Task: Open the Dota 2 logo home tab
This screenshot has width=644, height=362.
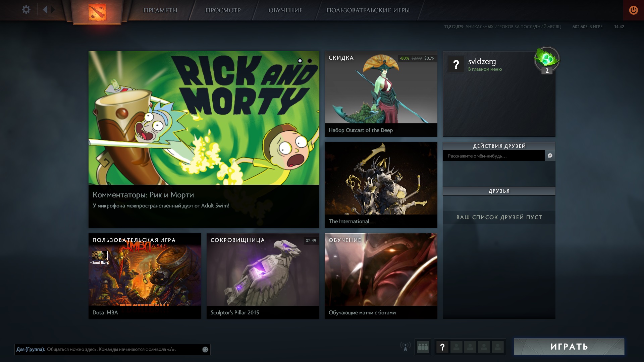Action: (97, 12)
